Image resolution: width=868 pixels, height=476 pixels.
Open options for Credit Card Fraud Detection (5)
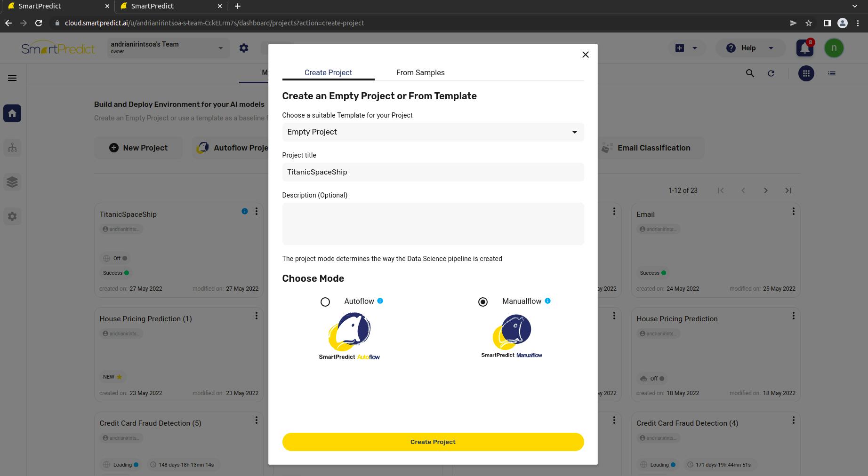point(256,420)
